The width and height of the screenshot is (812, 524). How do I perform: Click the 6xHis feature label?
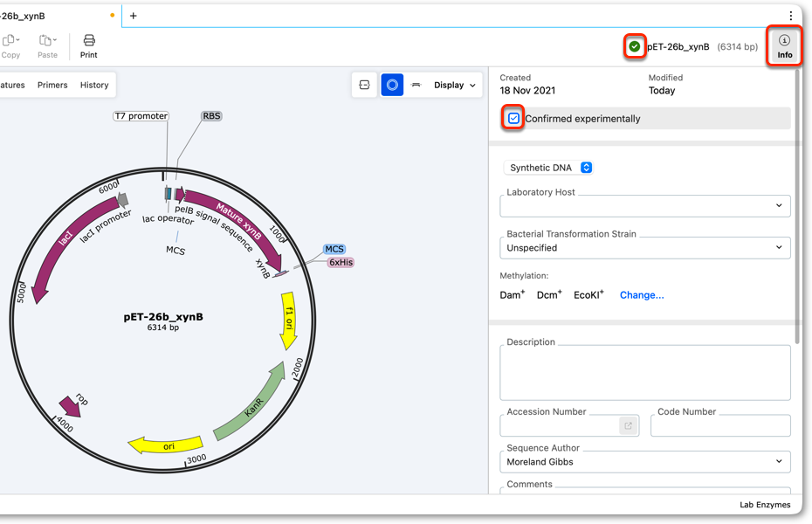(341, 263)
